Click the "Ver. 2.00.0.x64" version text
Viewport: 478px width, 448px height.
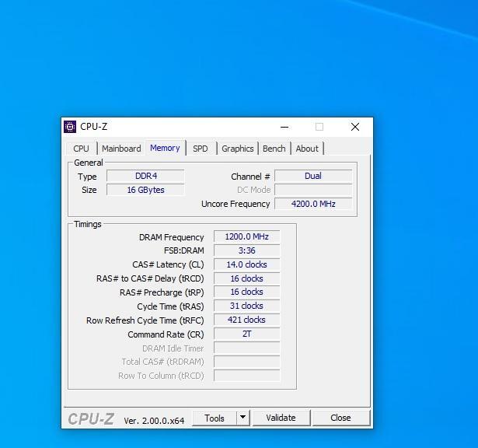154,421
